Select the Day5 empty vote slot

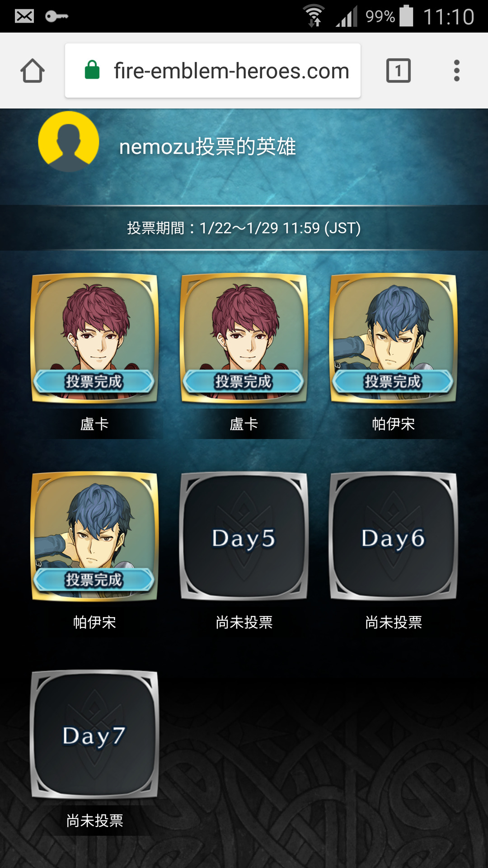click(x=244, y=536)
